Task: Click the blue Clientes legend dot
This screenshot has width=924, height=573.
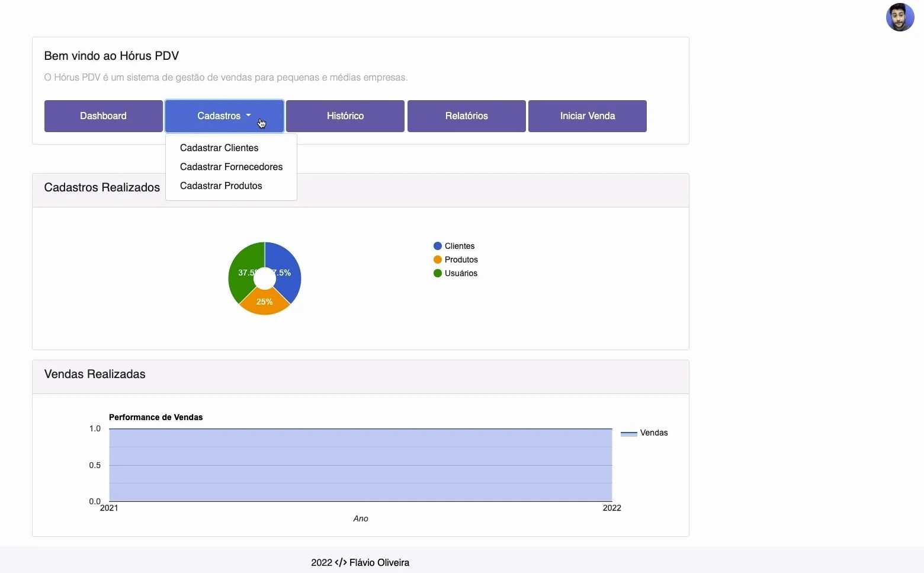Action: click(x=438, y=246)
